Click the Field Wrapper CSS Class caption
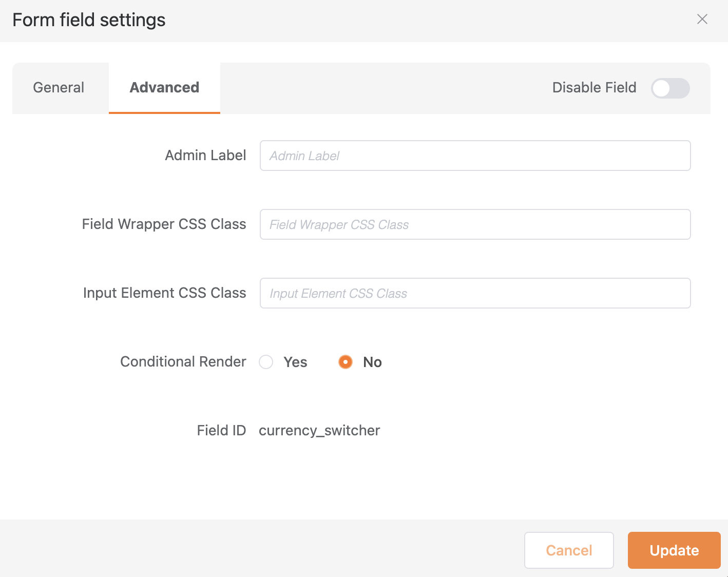The width and height of the screenshot is (728, 577). [164, 224]
